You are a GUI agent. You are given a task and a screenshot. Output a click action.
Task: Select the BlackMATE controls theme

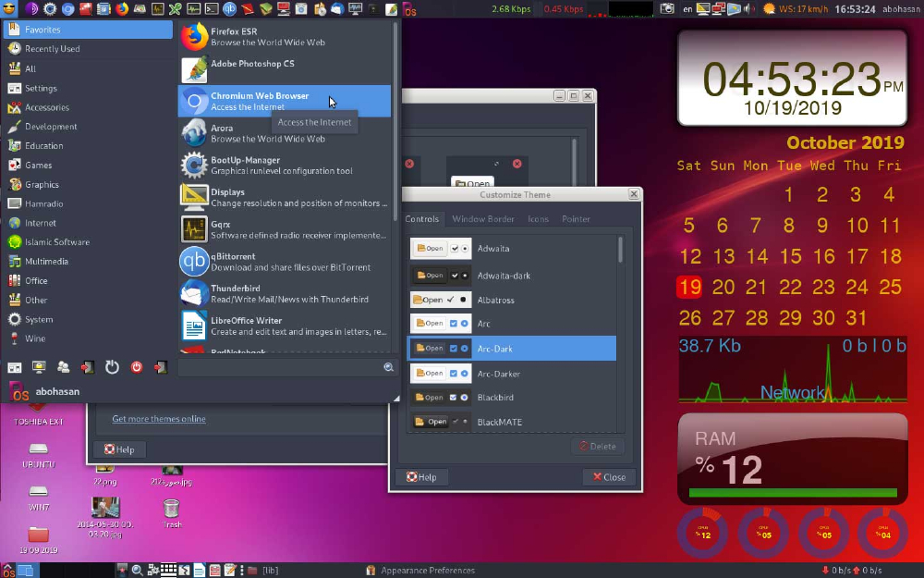coord(512,422)
